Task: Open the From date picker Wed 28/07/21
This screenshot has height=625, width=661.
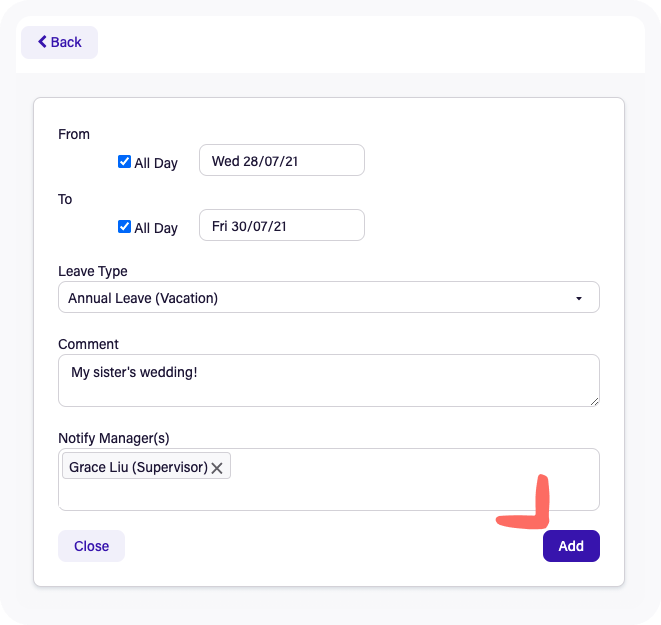Action: (282, 160)
